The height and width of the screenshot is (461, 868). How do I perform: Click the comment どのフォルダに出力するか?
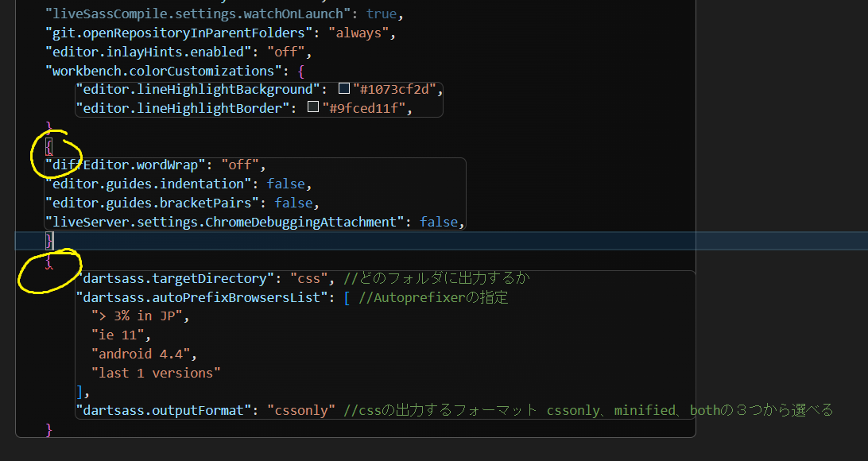pyautogui.click(x=436, y=278)
